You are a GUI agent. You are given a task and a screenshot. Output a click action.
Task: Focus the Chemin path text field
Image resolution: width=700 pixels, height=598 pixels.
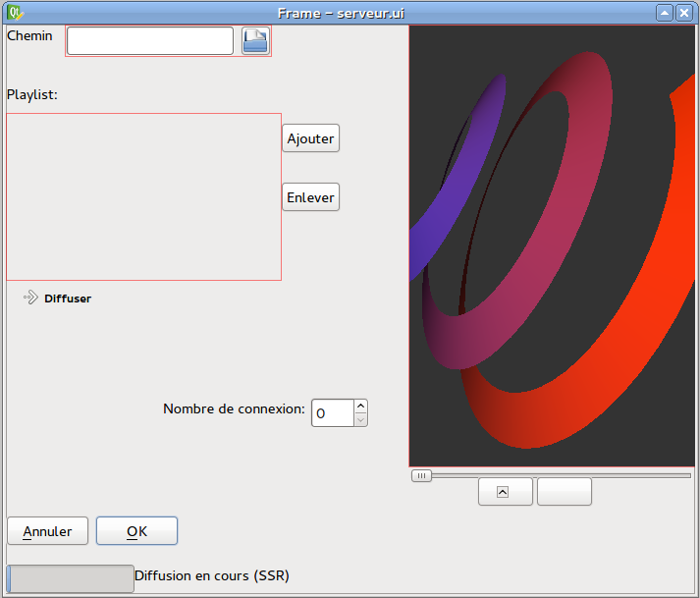pos(149,41)
